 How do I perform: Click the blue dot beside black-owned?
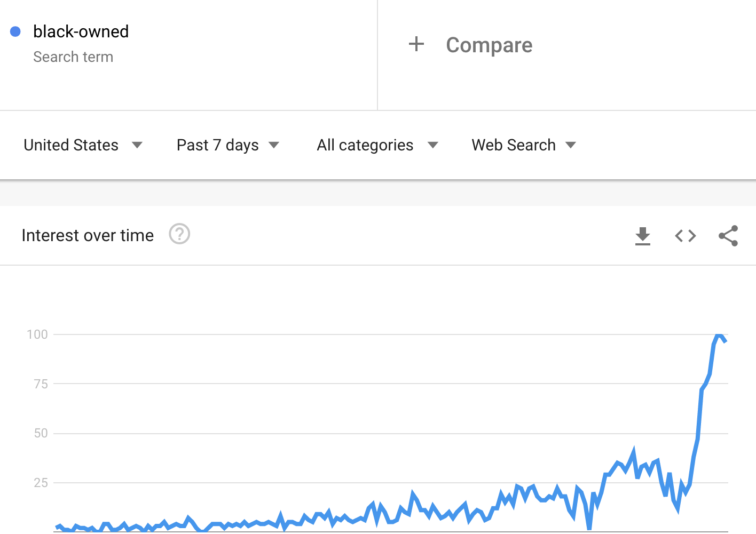pos(15,31)
